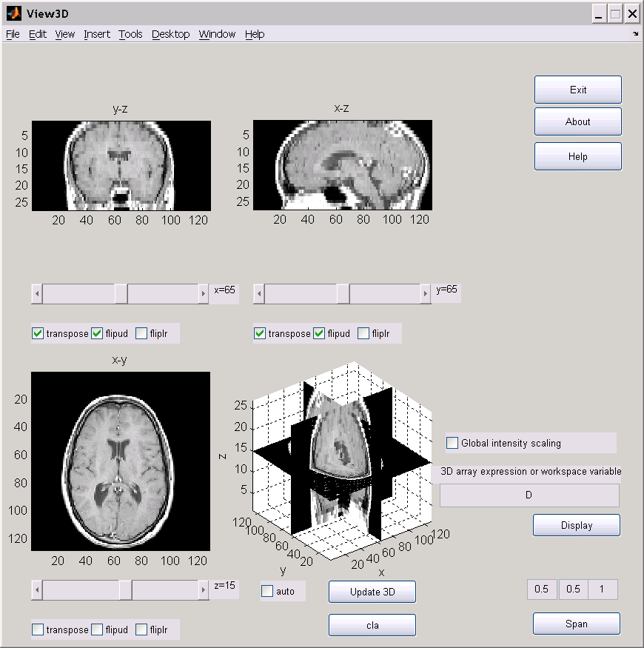Enable transpose for the x-y view
644x648 pixels.
coord(38,629)
